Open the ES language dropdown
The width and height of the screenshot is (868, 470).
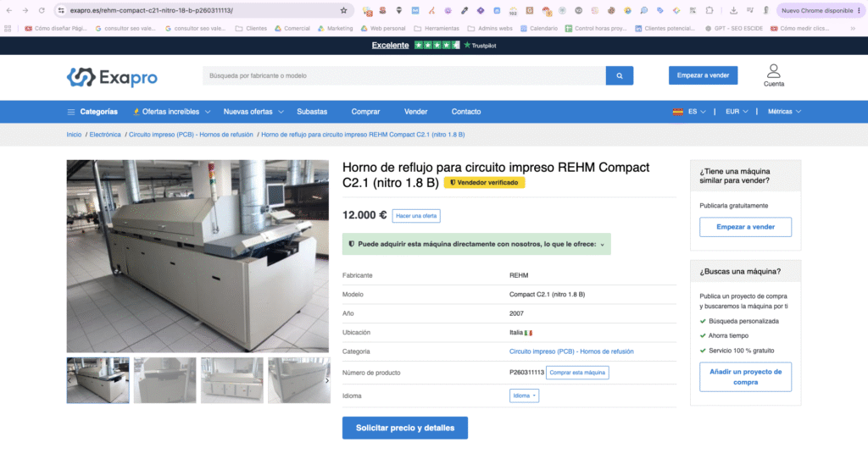tap(697, 112)
